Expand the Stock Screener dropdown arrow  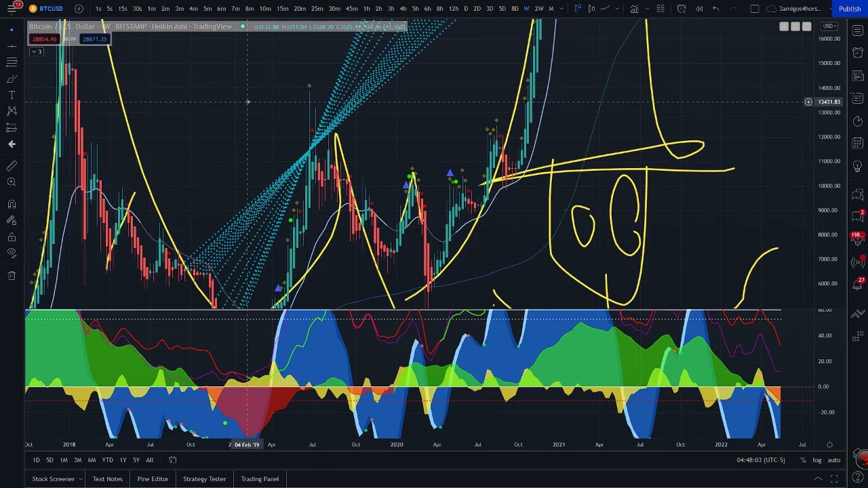click(x=81, y=479)
